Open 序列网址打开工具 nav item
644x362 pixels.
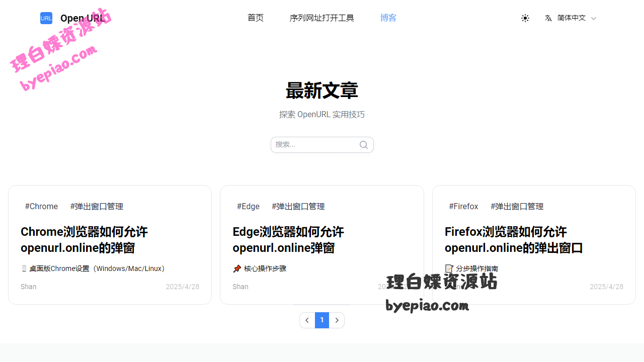pos(322,18)
